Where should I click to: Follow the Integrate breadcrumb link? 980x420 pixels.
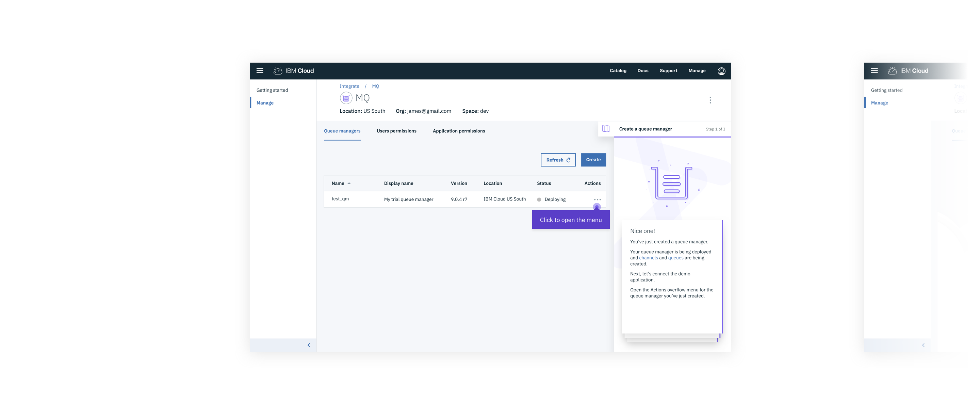point(349,86)
